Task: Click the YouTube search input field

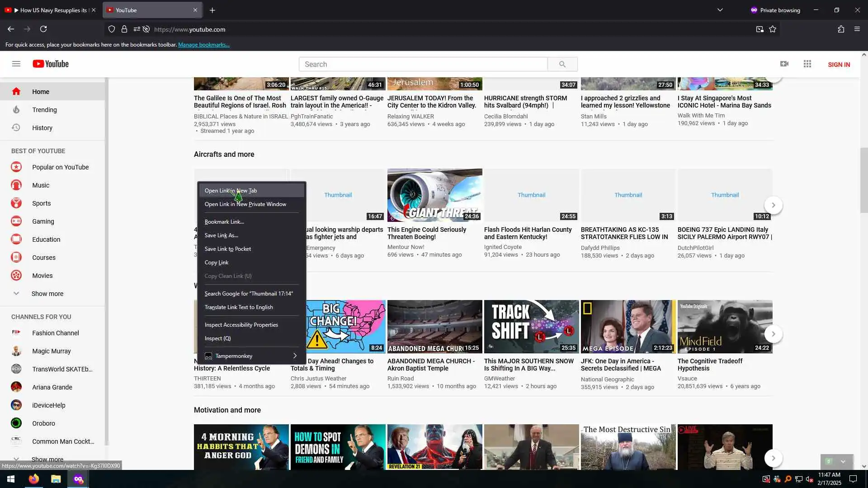Action: coord(423,64)
